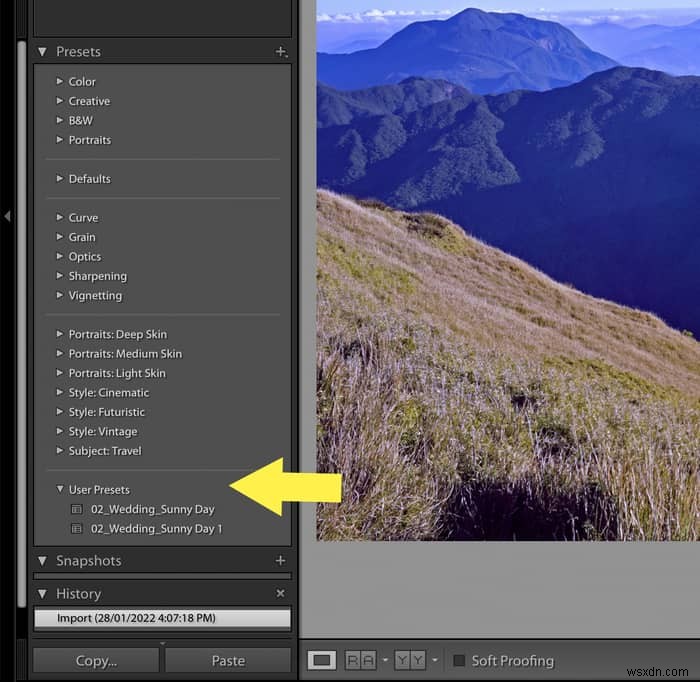Expand the Vignetting preset group
Viewport: 700px width, 682px height.
click(59, 295)
